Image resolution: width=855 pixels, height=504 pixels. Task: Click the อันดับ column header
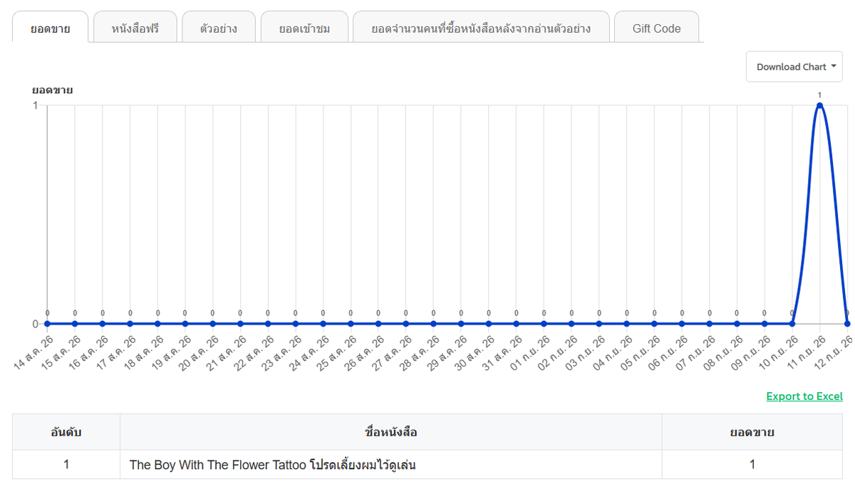[x=66, y=432]
